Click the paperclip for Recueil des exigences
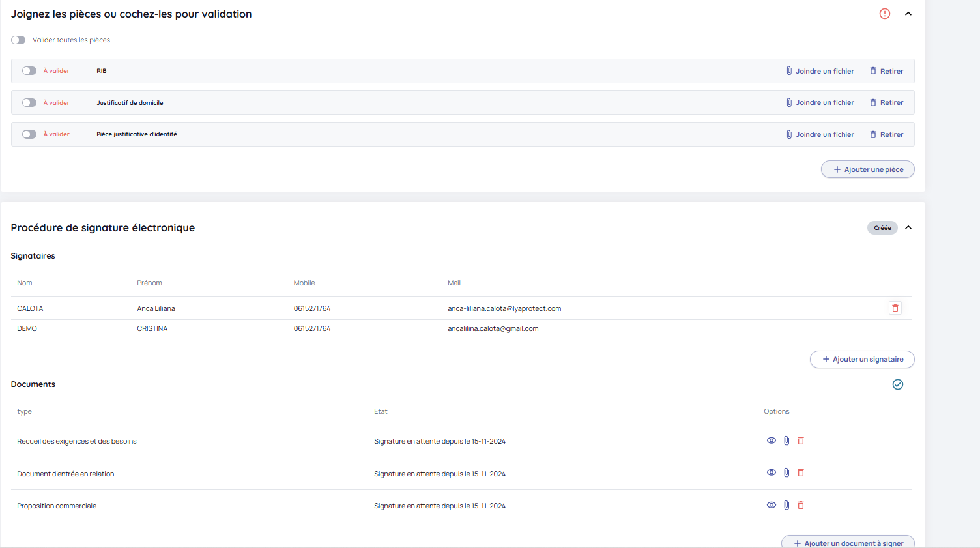Screen dimensions: 980x548 tap(786, 441)
